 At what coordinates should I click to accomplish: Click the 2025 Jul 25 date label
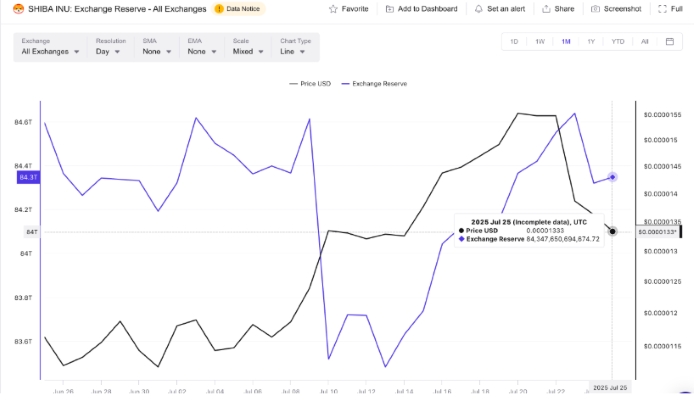[x=610, y=387]
